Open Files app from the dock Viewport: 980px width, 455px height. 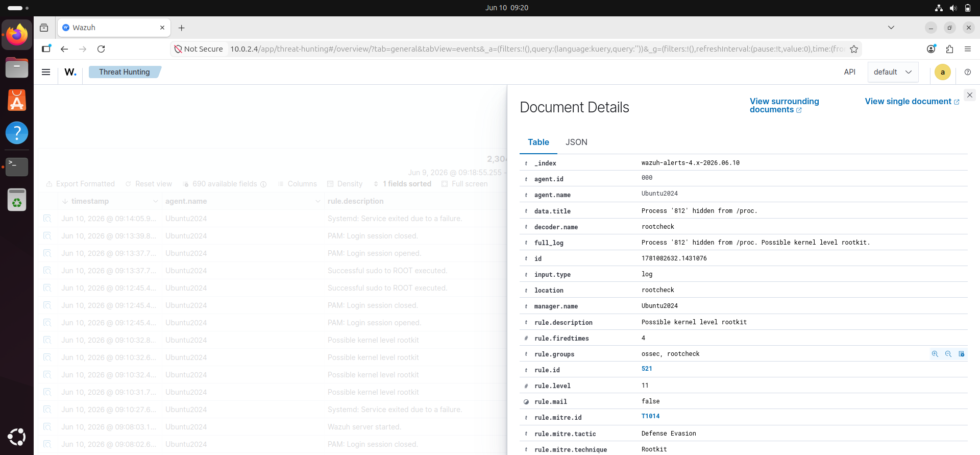coord(17,67)
